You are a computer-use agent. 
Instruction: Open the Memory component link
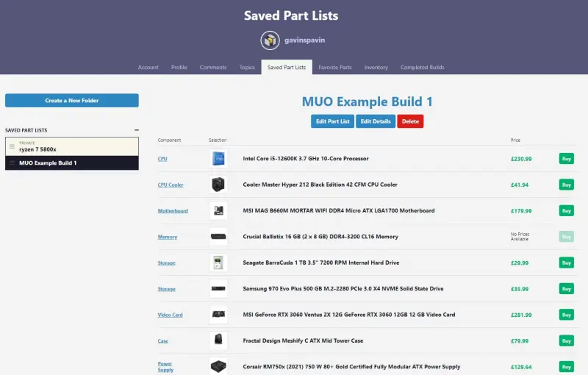168,237
